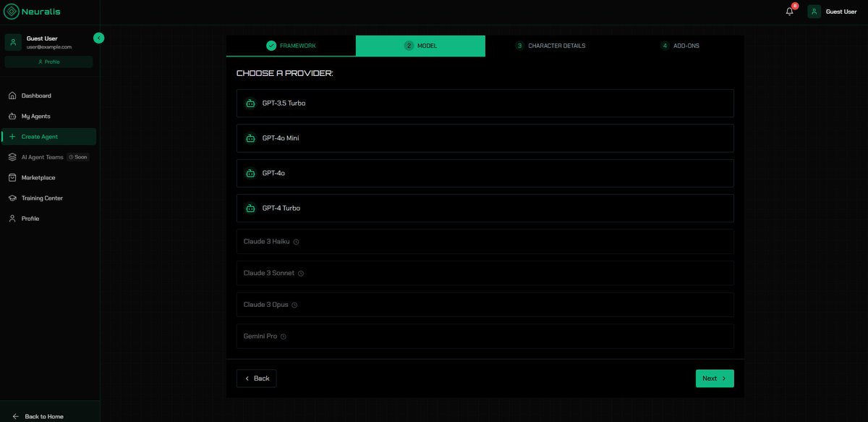Click the Framework completed checkmark icon
The width and height of the screenshot is (868, 422).
[x=271, y=46]
